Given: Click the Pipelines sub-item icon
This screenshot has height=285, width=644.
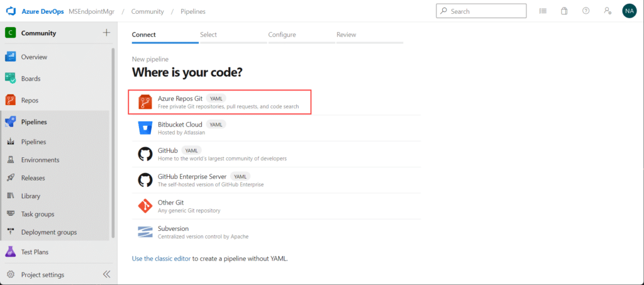Looking at the screenshot, I should [x=11, y=142].
